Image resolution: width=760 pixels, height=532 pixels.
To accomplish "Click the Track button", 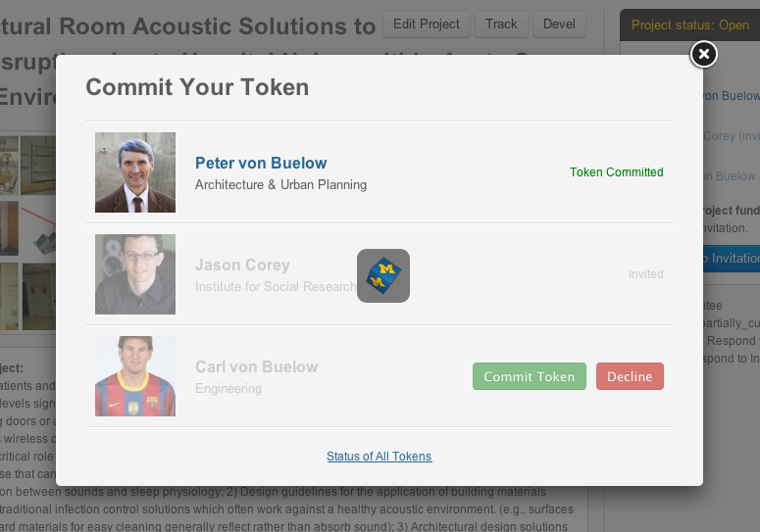I will pos(501,24).
